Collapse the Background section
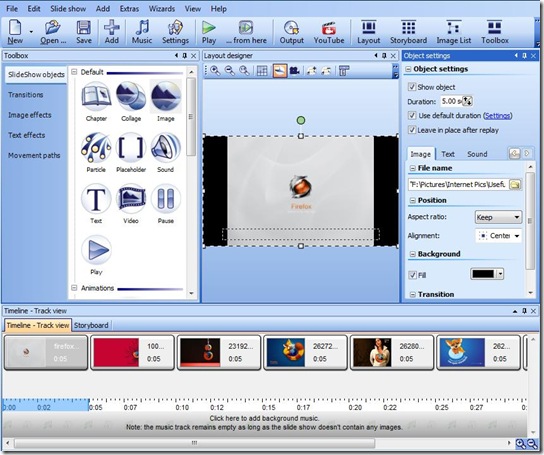Viewport: 544px width, 455px height. click(x=413, y=254)
